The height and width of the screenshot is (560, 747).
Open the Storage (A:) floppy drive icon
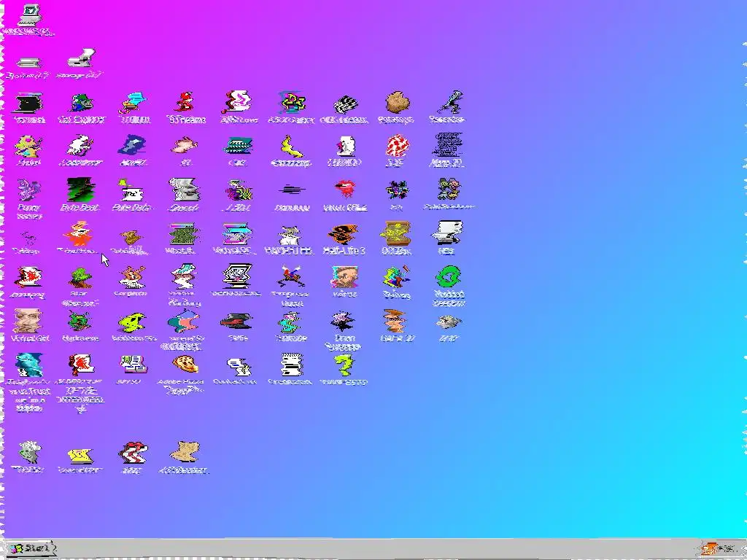coord(81,58)
